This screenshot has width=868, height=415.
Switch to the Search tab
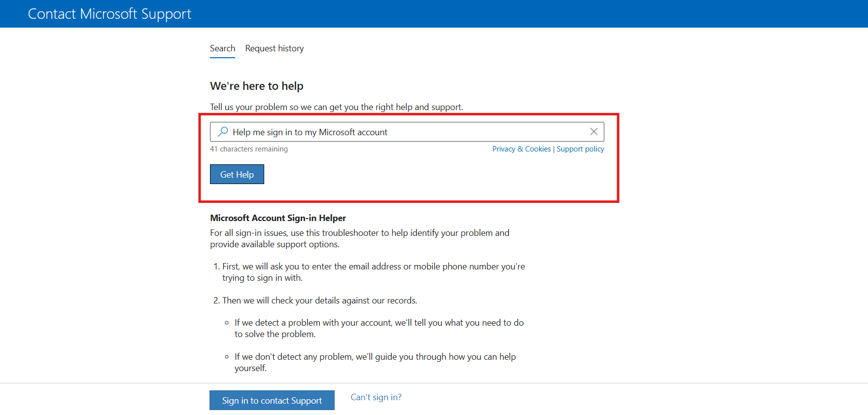(x=222, y=48)
